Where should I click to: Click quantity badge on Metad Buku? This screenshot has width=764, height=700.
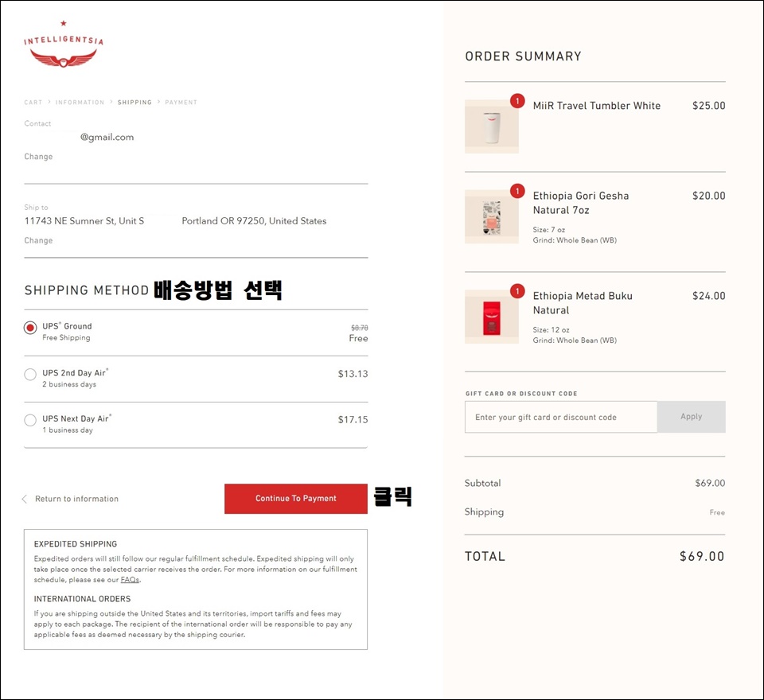coord(517,291)
